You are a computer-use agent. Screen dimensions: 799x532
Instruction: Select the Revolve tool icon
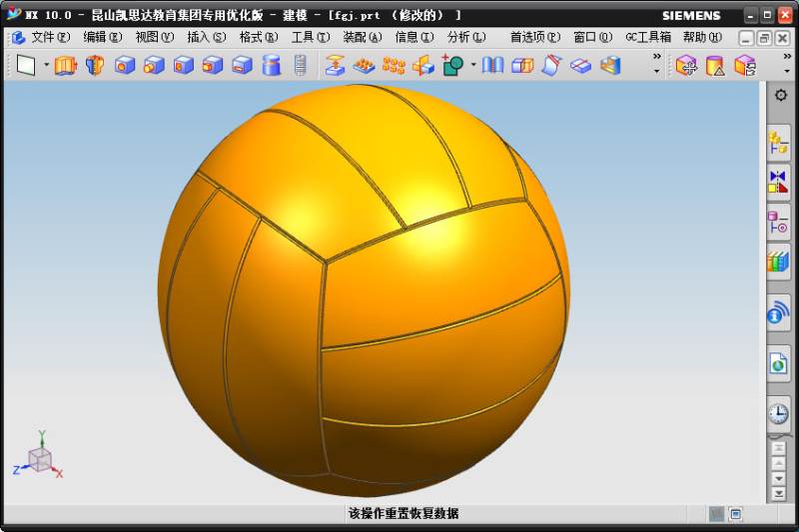tap(95, 66)
